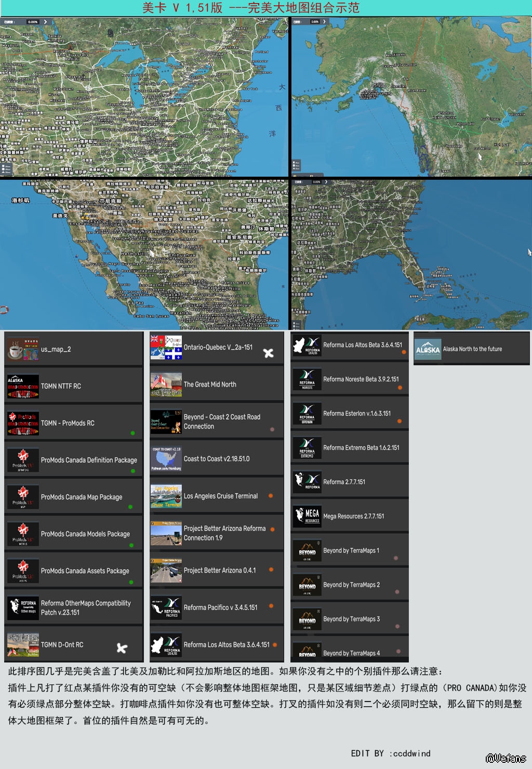
Task: Select the us_map_2 text label
Action: [x=56, y=350]
